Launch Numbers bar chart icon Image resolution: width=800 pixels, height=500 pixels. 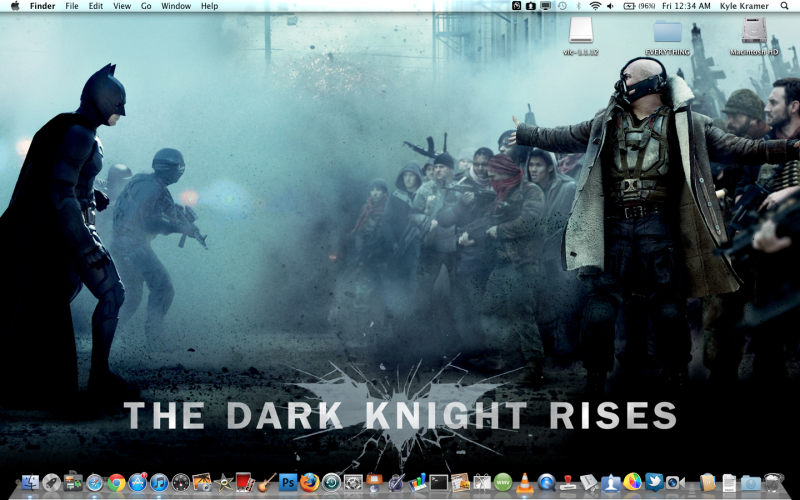[417, 483]
